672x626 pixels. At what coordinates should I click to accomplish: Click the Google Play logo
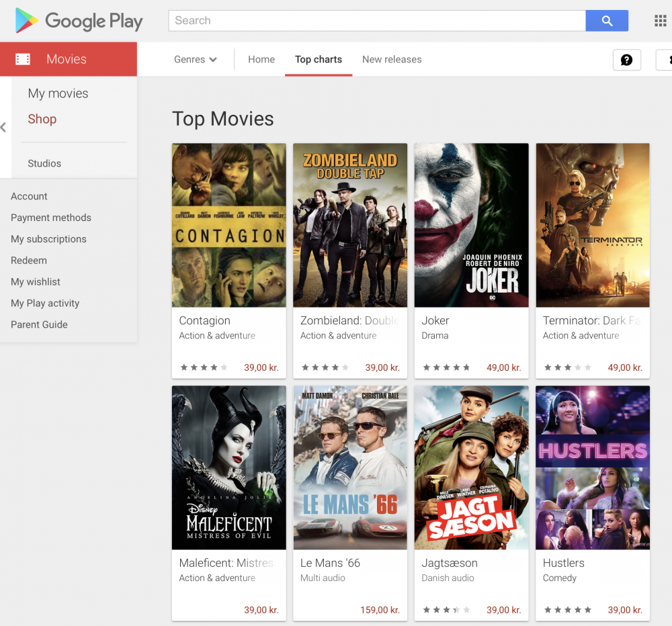coord(79,21)
